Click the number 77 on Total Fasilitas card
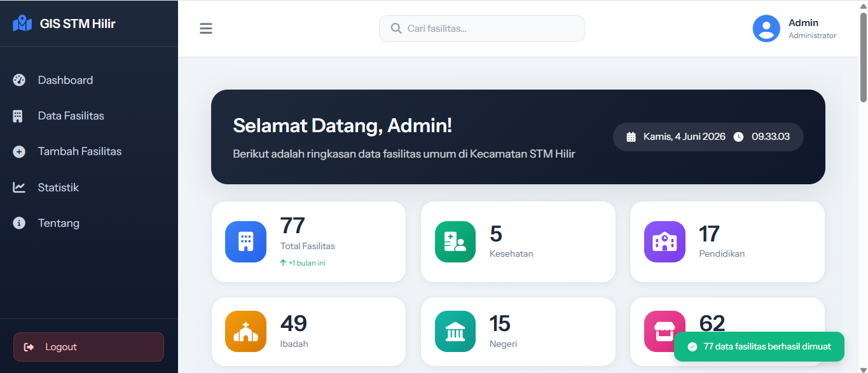 pyautogui.click(x=293, y=226)
